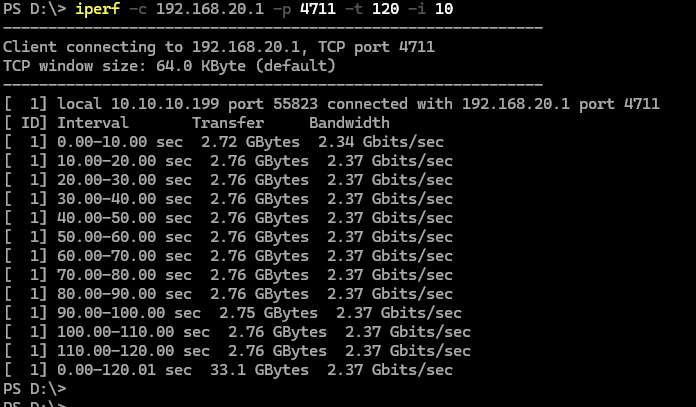Click the interval value 10 in command

(x=444, y=9)
